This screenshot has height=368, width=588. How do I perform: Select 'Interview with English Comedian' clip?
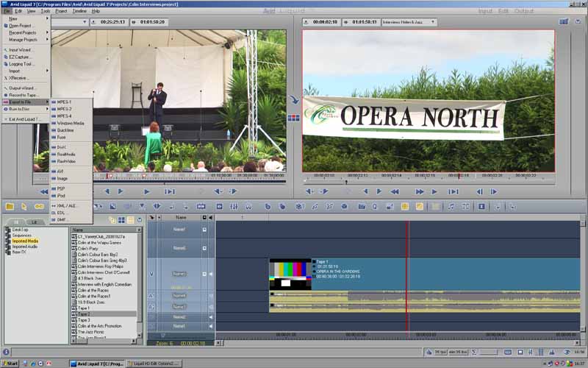click(104, 284)
